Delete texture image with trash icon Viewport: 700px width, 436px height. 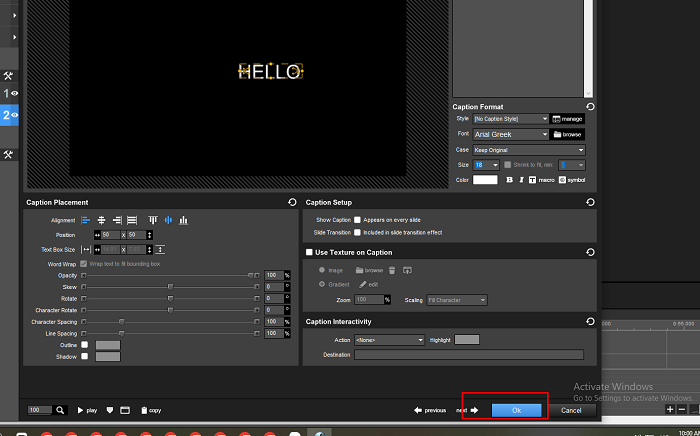(392, 270)
